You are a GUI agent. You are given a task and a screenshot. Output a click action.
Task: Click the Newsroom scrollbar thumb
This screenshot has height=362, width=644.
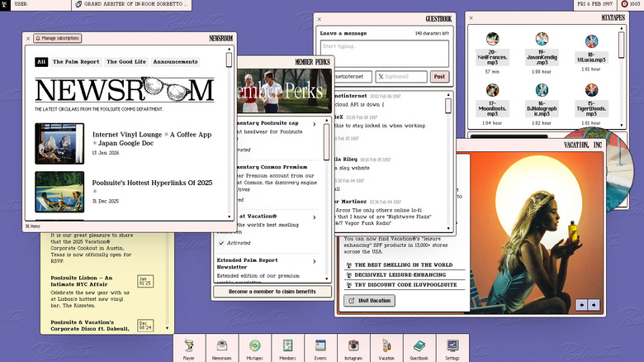[x=230, y=60]
